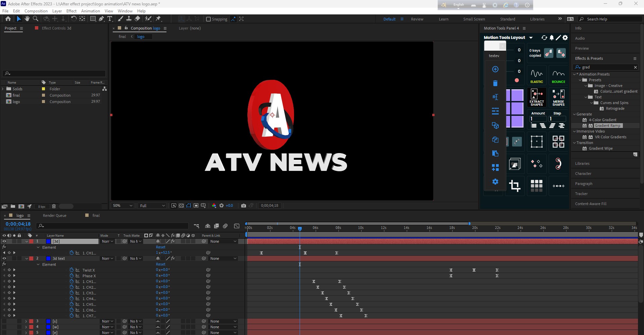
Task: Select the Type tool
Action: 110,19
